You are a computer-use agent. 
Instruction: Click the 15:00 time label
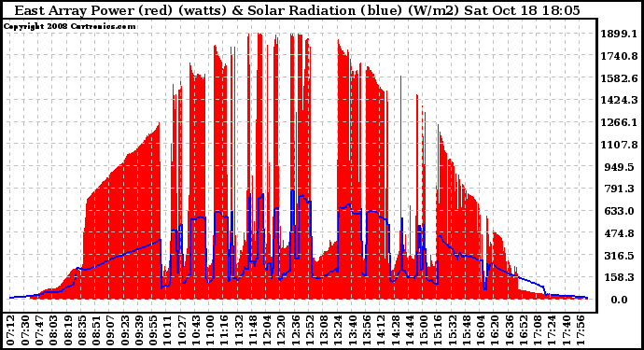pyautogui.click(x=425, y=329)
